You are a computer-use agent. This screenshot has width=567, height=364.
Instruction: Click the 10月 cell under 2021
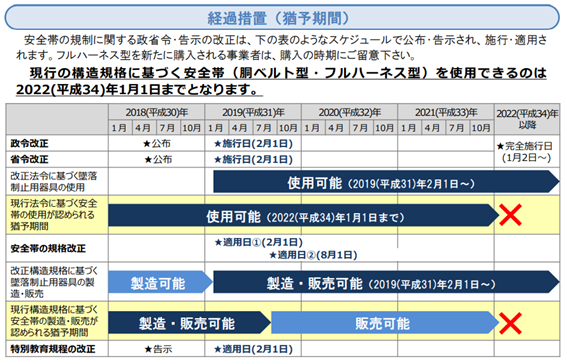[482, 128]
